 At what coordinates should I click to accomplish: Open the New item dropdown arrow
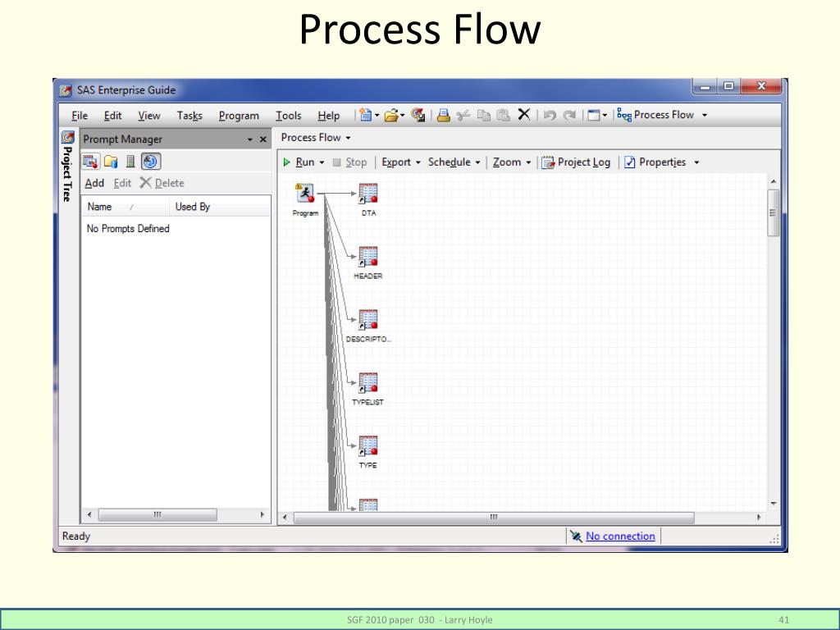click(x=377, y=115)
